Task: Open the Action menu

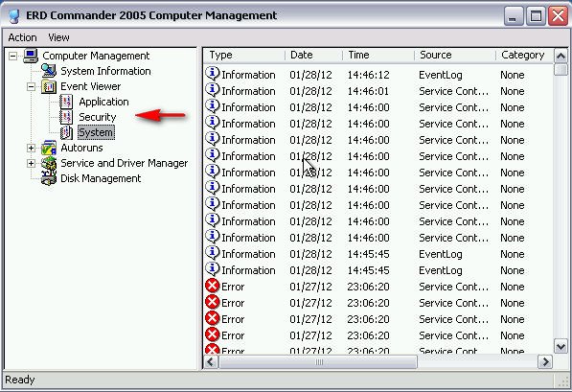Action: 22,37
